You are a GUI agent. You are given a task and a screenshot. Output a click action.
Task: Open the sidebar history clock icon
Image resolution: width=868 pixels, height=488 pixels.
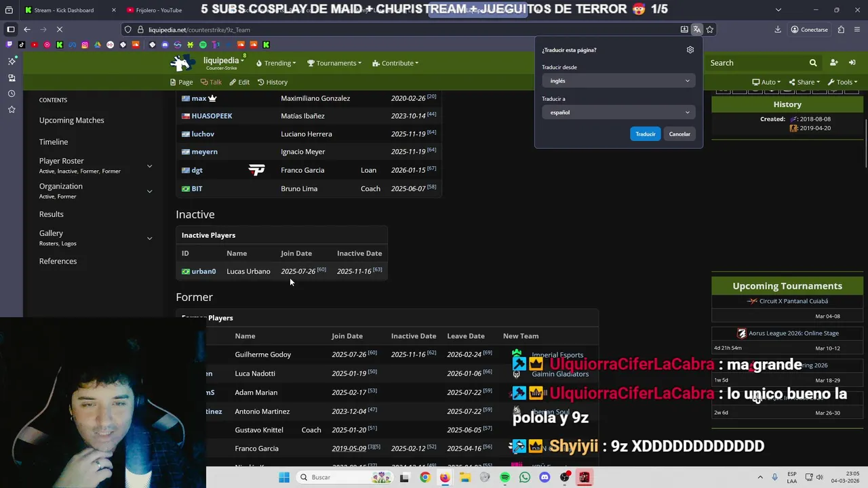click(x=12, y=94)
